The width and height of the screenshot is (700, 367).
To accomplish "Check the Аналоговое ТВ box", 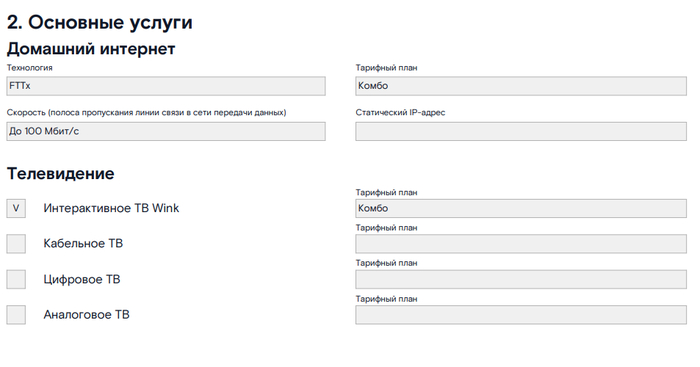I will coord(16,315).
